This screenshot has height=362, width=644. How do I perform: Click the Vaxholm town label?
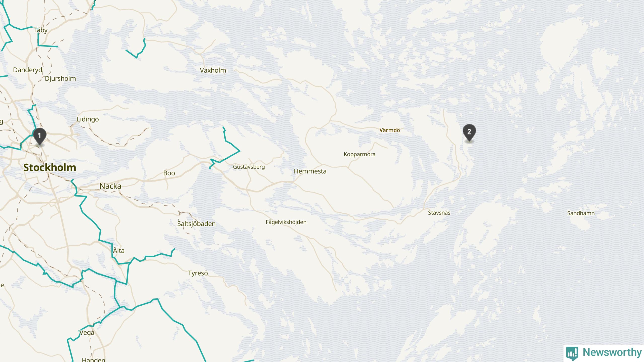point(213,70)
